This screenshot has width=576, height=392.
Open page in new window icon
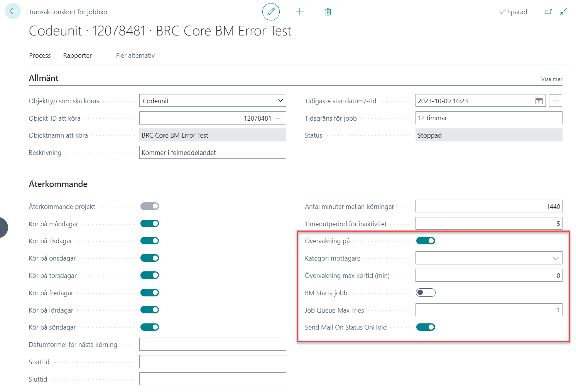click(548, 12)
